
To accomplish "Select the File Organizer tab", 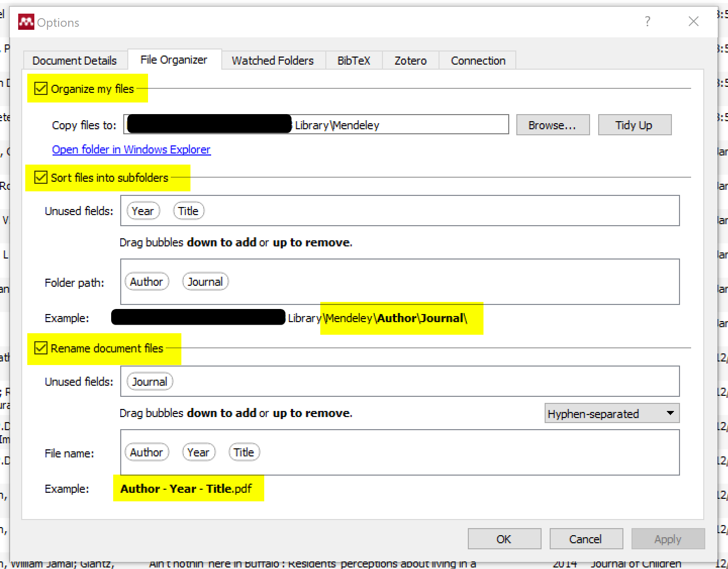I will (x=174, y=60).
